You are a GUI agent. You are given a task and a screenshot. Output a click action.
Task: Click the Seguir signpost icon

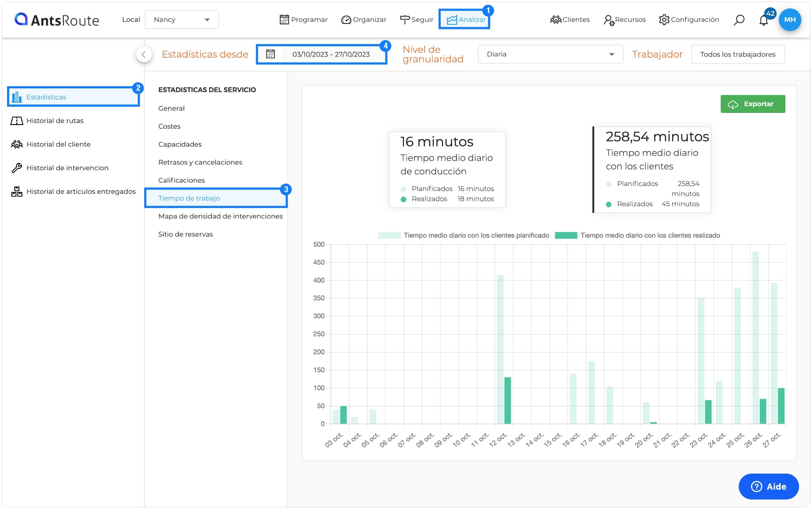[405, 20]
